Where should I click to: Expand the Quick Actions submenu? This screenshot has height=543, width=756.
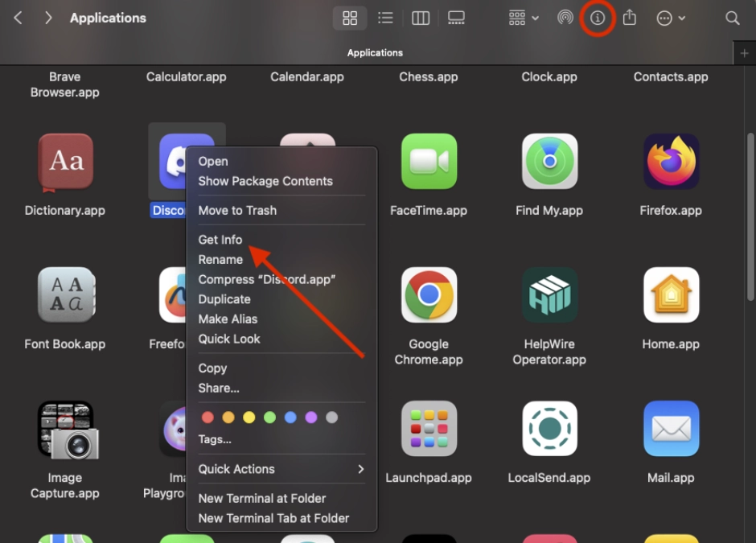(281, 469)
